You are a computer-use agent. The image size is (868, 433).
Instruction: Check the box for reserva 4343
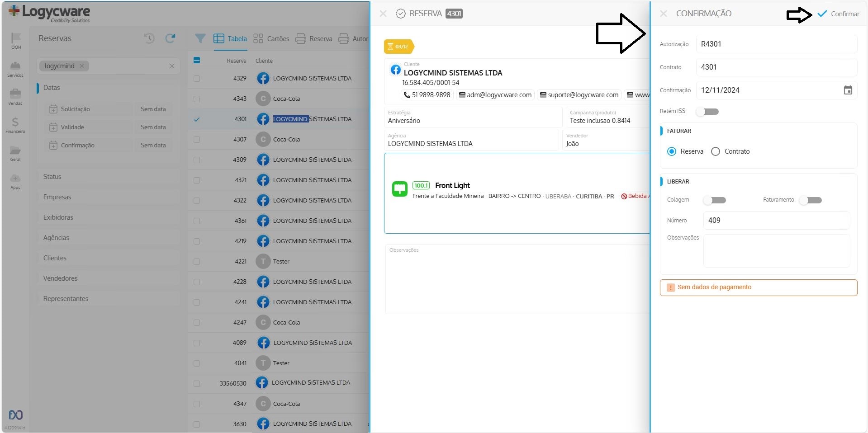197,99
